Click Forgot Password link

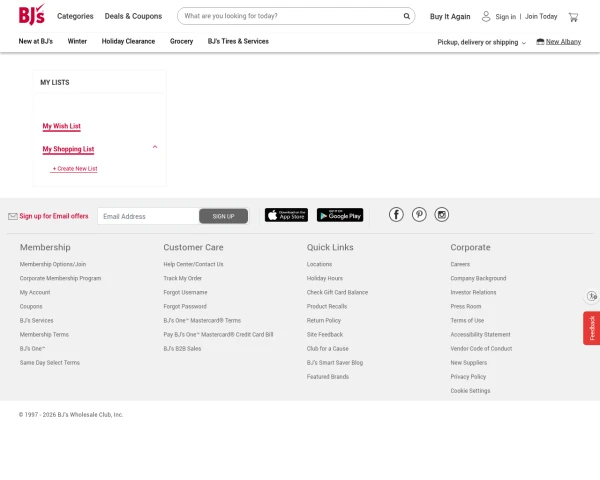[x=185, y=307]
